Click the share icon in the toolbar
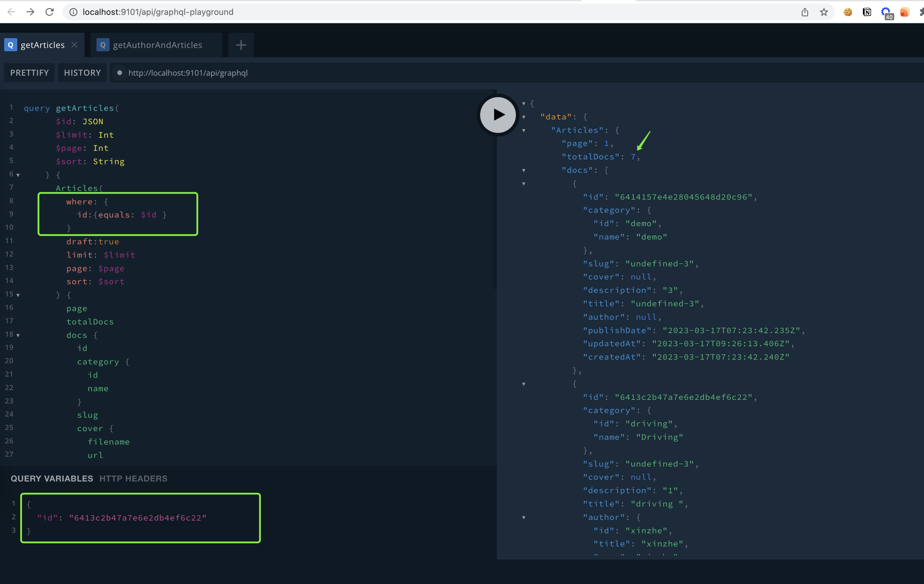This screenshot has height=584, width=924. 805,12
